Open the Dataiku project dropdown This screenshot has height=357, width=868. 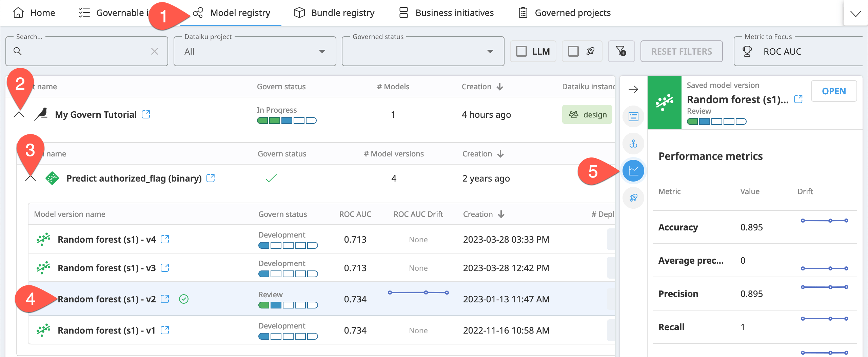coord(255,51)
